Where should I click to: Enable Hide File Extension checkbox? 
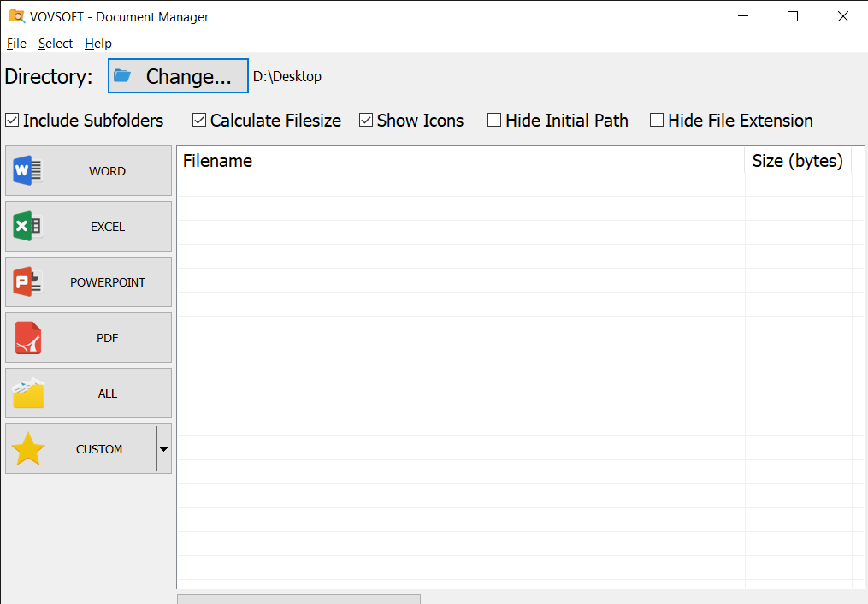coord(657,120)
